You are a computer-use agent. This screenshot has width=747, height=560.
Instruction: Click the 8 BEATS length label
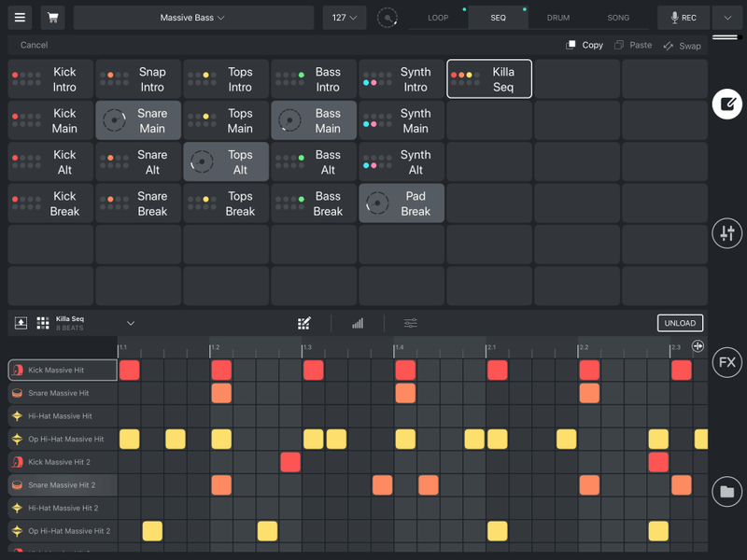pyautogui.click(x=69, y=329)
